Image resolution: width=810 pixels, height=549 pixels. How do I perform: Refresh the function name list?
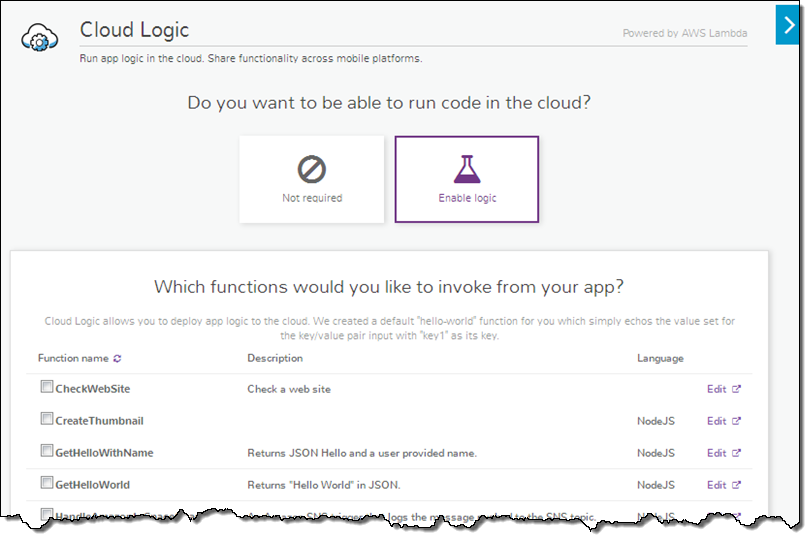click(117, 358)
